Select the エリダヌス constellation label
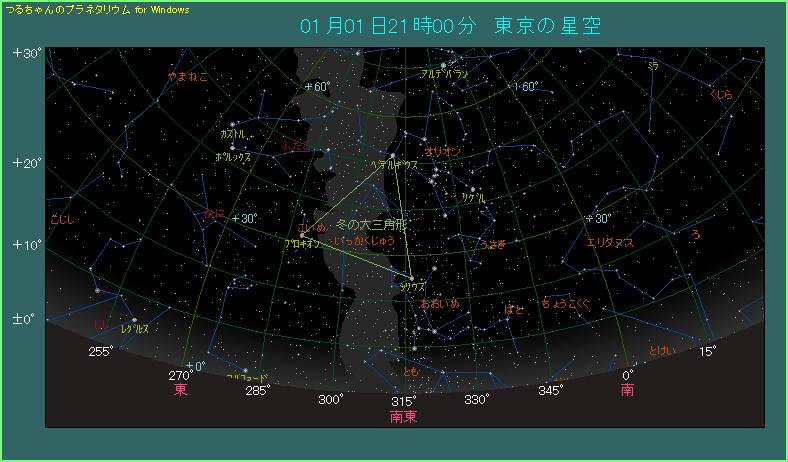 pyautogui.click(x=609, y=242)
